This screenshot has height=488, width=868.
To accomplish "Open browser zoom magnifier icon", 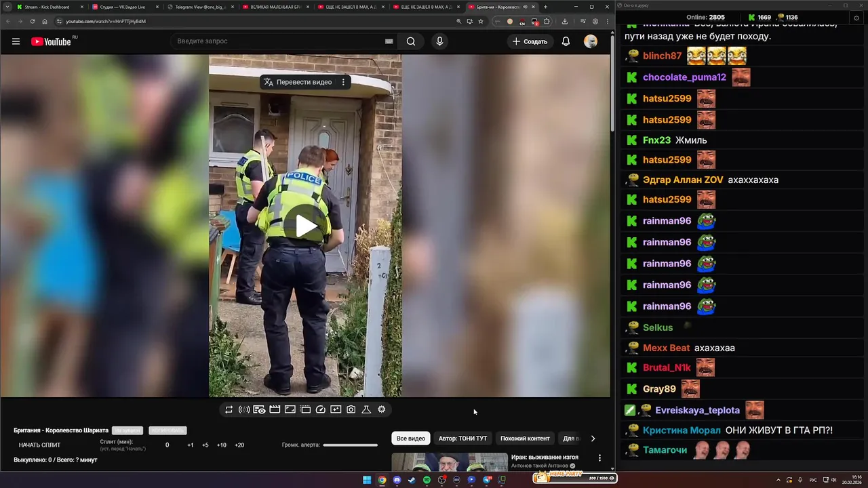I will click(459, 21).
